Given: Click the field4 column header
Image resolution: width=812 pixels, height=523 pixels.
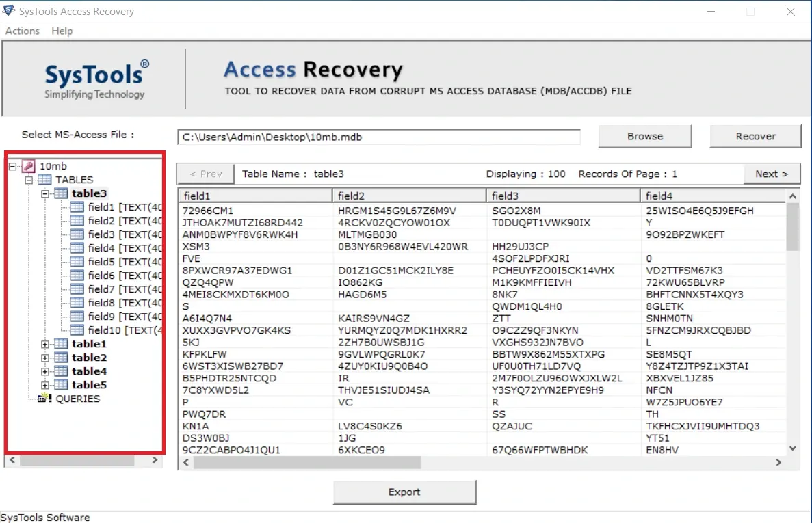Looking at the screenshot, I should tap(713, 196).
